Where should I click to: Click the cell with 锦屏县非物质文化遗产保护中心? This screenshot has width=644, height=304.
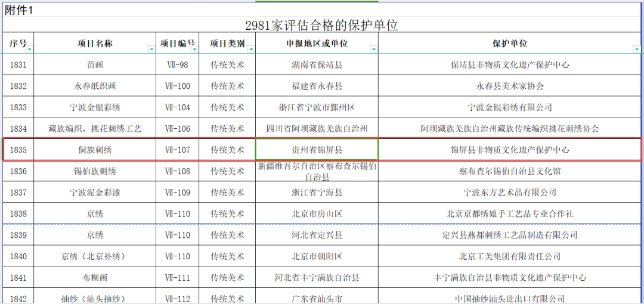click(x=509, y=150)
